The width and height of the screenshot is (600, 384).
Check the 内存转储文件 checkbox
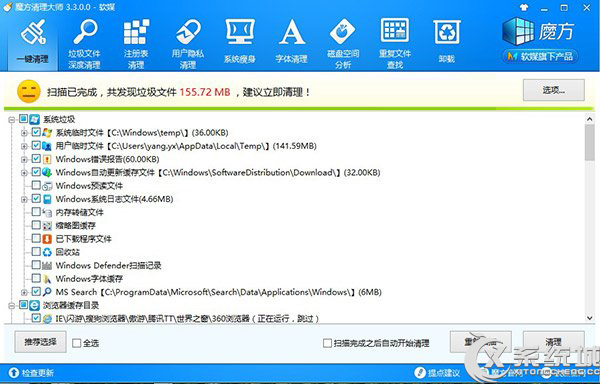tap(36, 212)
